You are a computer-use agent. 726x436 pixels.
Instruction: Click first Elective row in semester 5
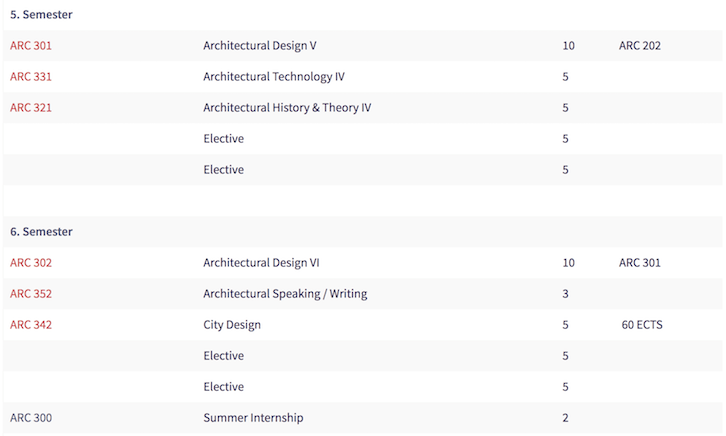363,139
